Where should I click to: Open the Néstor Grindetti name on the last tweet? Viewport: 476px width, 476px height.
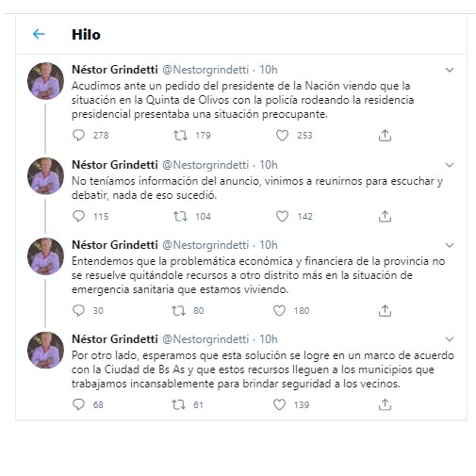[x=115, y=339]
